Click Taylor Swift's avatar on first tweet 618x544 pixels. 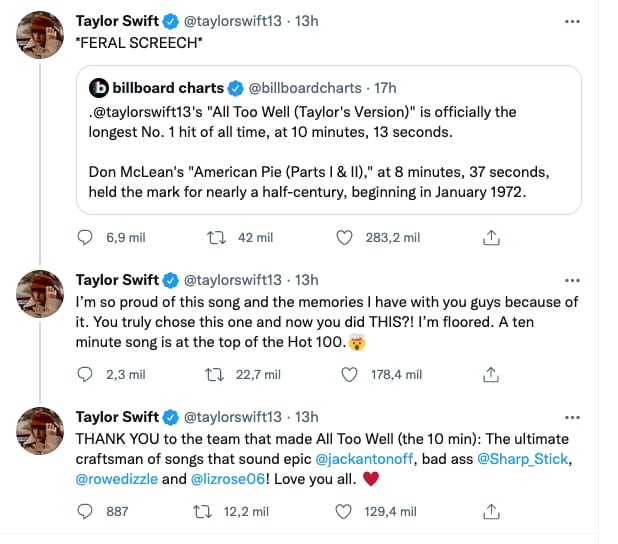41,36
